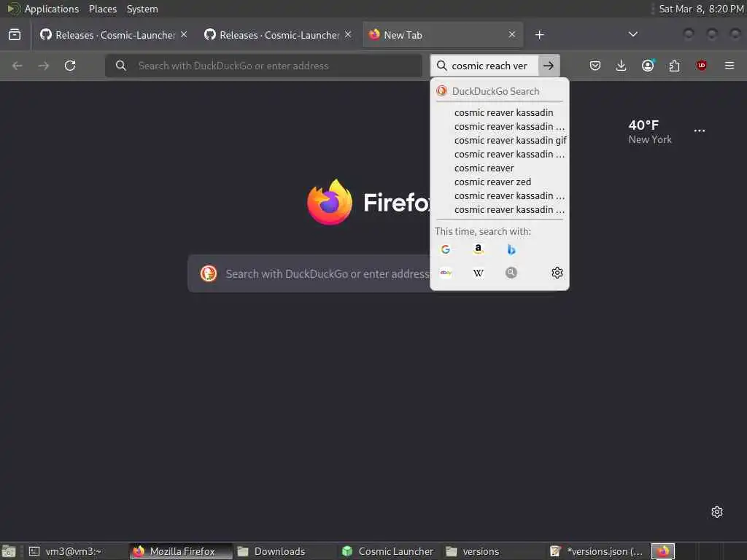Switch to Cosmic Launcher taskbar item
Image resolution: width=747 pixels, height=560 pixels.
tap(389, 551)
